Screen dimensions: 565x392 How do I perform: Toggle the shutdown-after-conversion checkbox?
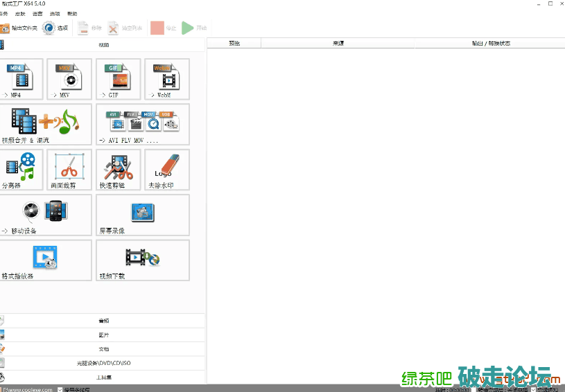point(473,389)
